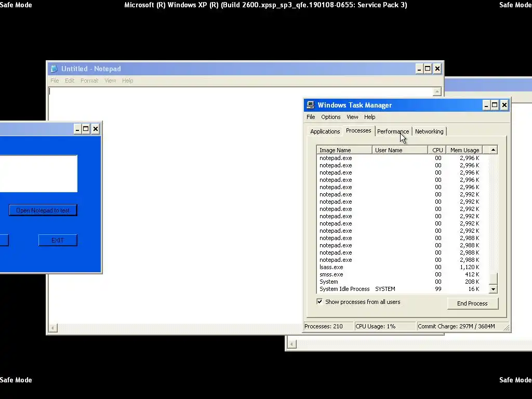Open the Networking tab
Screen dimensions: 532x399
(x=429, y=131)
